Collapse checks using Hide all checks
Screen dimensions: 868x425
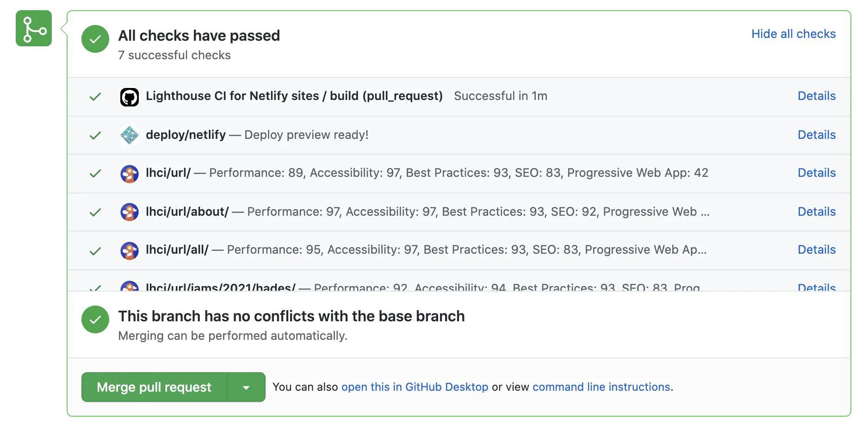[x=793, y=34]
